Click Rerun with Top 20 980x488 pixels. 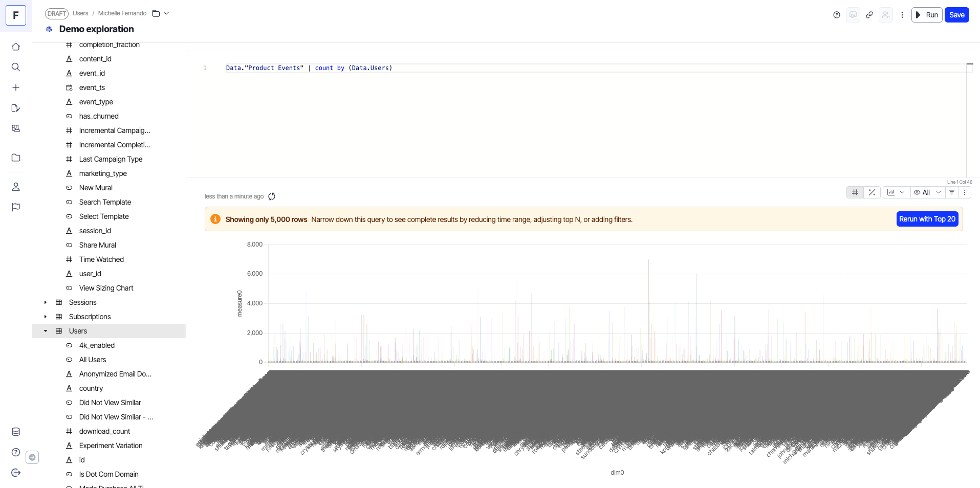tap(927, 219)
